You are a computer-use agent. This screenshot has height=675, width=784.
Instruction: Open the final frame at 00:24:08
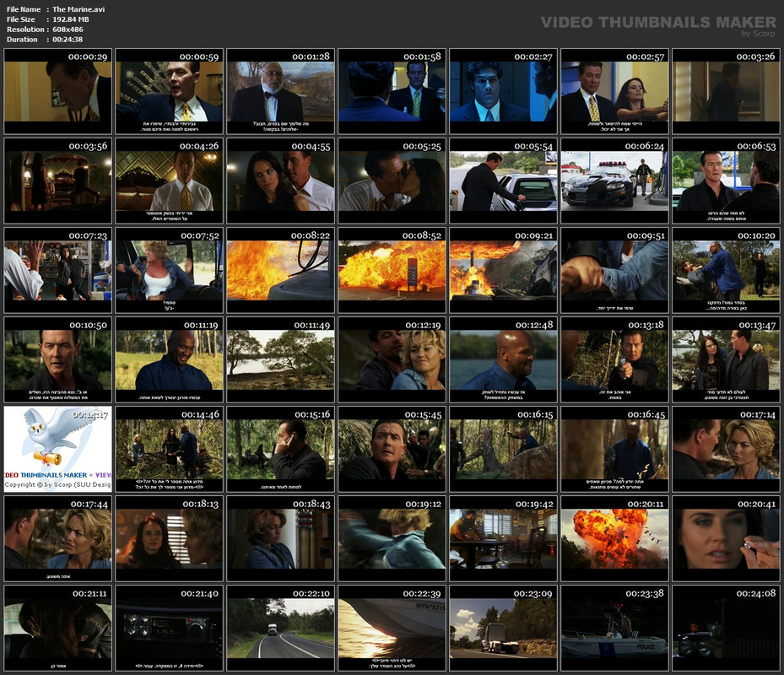click(x=726, y=629)
